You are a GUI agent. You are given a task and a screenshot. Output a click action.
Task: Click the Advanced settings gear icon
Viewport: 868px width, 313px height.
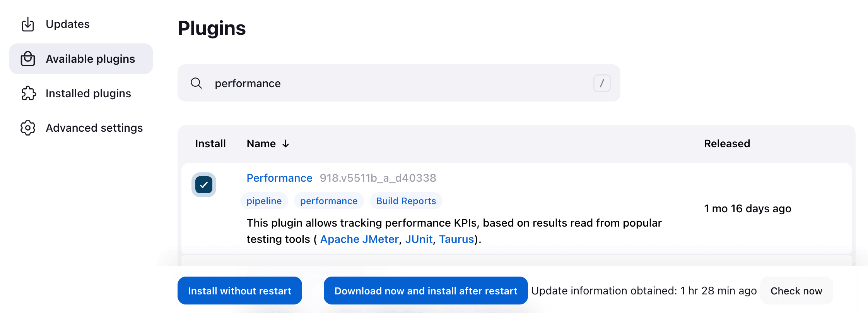pos(28,128)
